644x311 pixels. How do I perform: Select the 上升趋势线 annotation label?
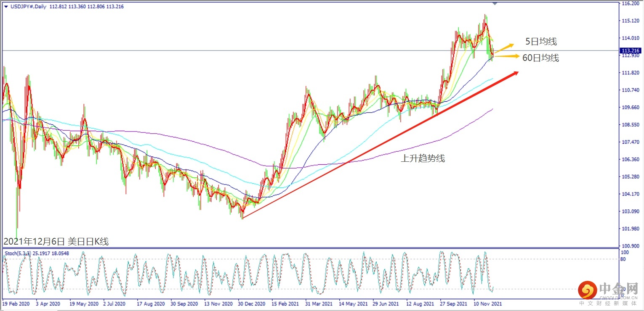(x=423, y=158)
